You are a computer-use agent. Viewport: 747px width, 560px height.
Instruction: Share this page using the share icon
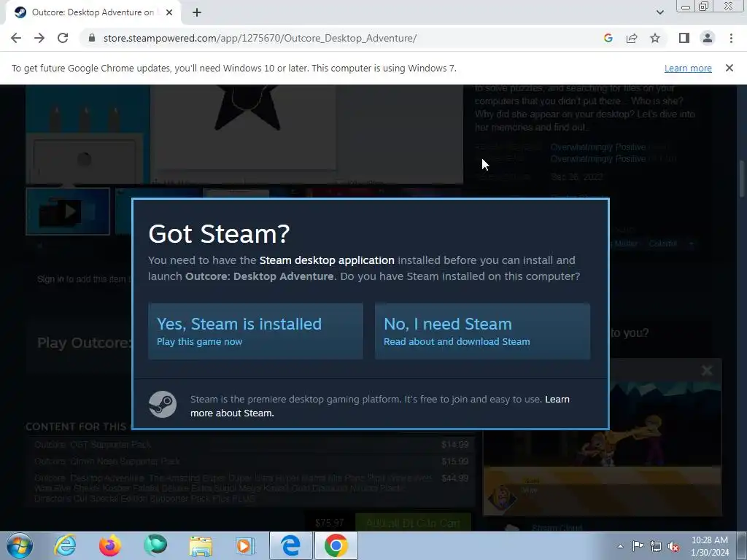(x=632, y=38)
